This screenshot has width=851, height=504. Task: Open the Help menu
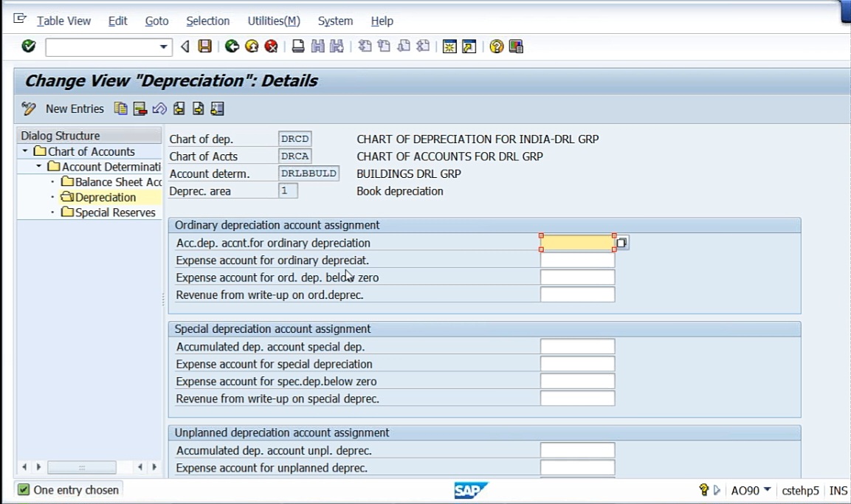pos(382,21)
